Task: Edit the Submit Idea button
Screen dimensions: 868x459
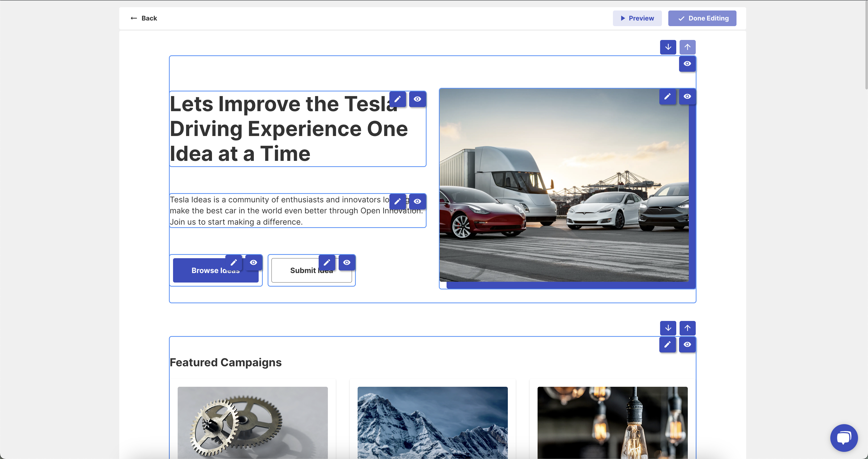Action: (x=327, y=262)
